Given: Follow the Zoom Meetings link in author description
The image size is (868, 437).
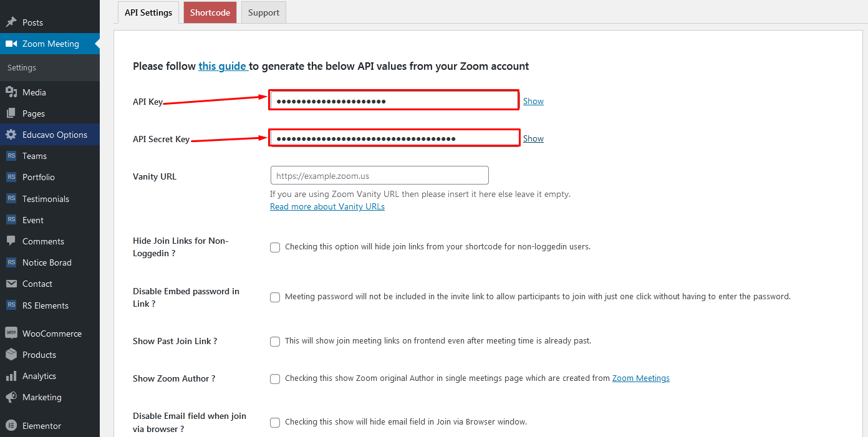Looking at the screenshot, I should [641, 378].
